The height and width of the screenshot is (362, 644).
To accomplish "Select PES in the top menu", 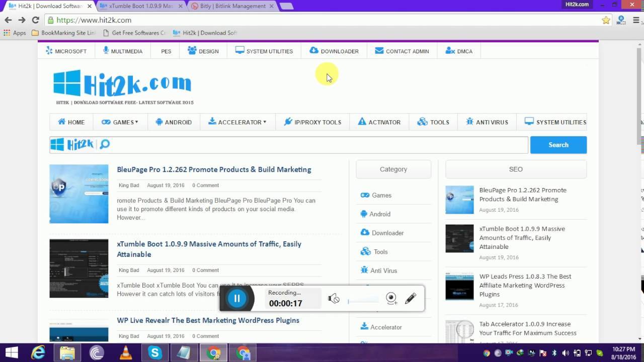I will 166,51.
